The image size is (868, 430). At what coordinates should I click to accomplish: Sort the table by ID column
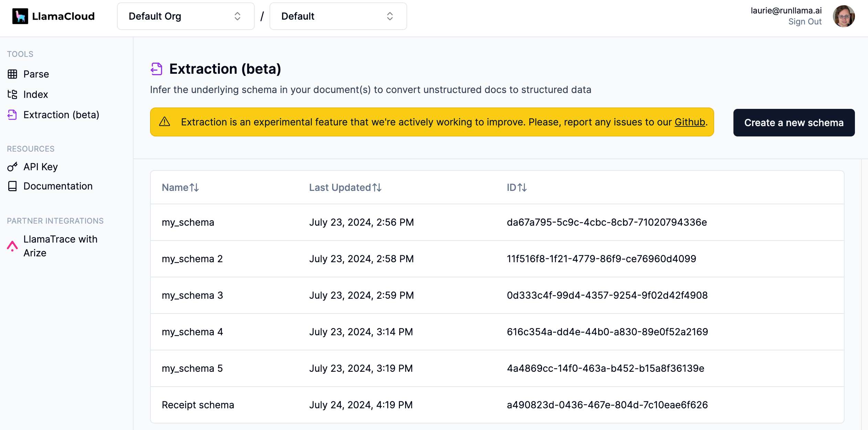tap(517, 187)
